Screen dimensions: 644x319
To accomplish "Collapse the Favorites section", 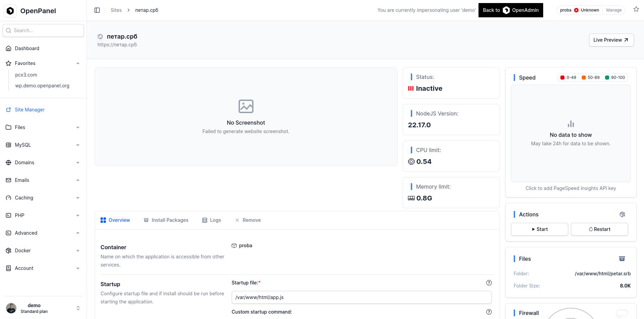I will click(78, 63).
